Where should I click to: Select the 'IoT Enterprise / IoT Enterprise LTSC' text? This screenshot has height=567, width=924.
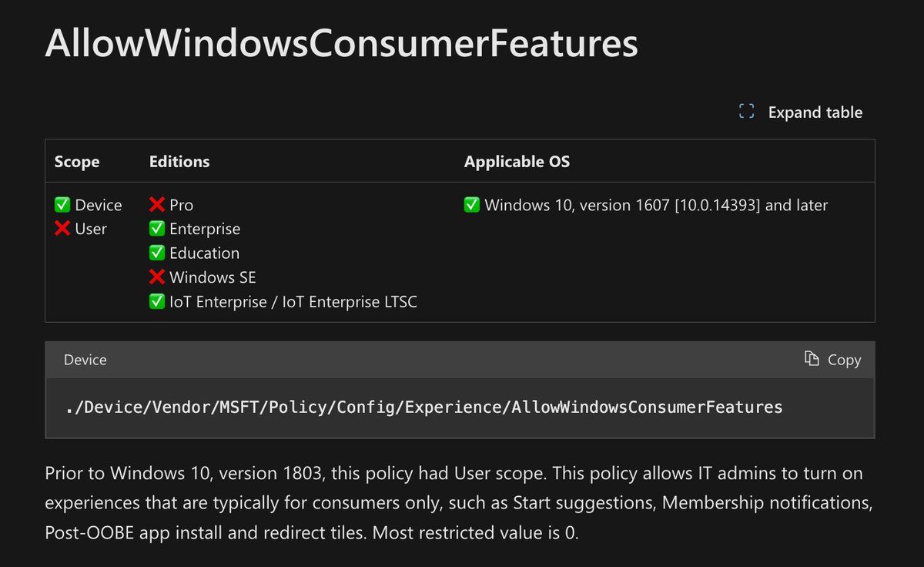point(293,302)
